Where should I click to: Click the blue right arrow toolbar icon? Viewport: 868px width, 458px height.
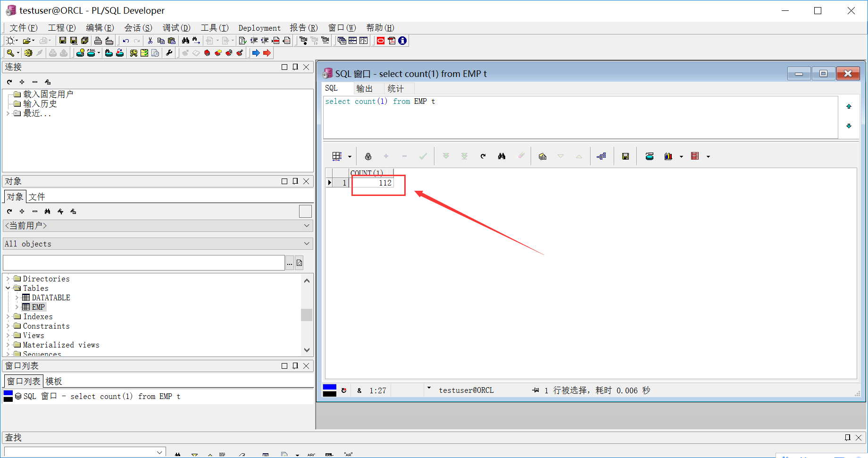[x=256, y=53]
